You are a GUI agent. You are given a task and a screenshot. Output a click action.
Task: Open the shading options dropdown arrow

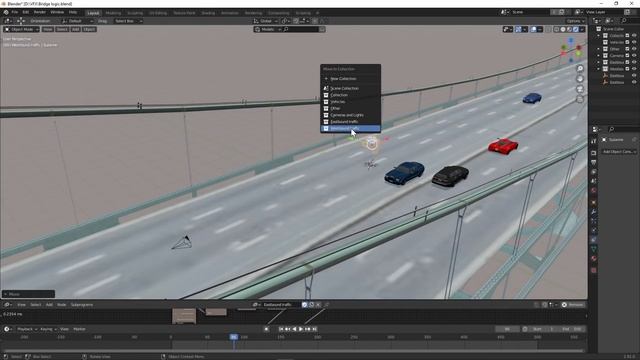click(582, 29)
